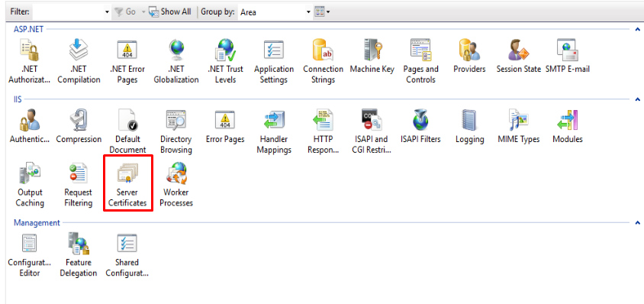Open Configuration Editor
Image resolution: width=644 pixels, height=304 pixels.
point(30,255)
